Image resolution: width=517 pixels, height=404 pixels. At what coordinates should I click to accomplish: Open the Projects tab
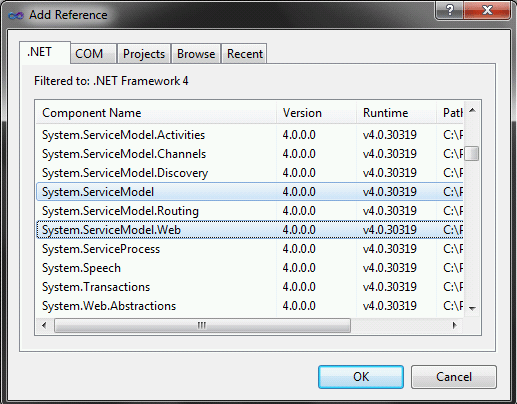pos(144,54)
